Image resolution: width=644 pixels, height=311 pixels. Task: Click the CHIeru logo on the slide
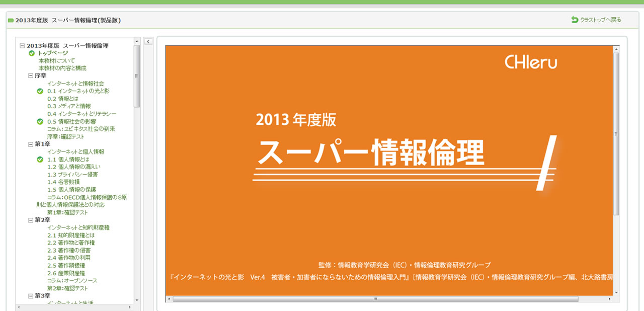(x=531, y=62)
